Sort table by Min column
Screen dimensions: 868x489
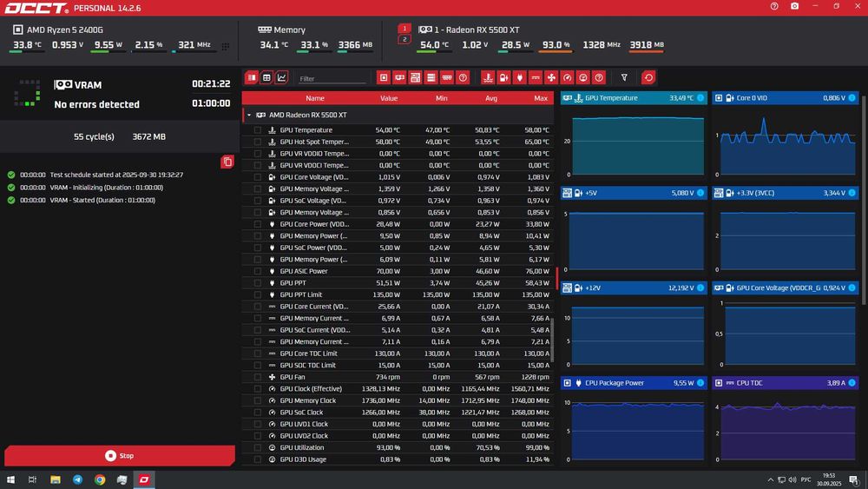point(441,98)
